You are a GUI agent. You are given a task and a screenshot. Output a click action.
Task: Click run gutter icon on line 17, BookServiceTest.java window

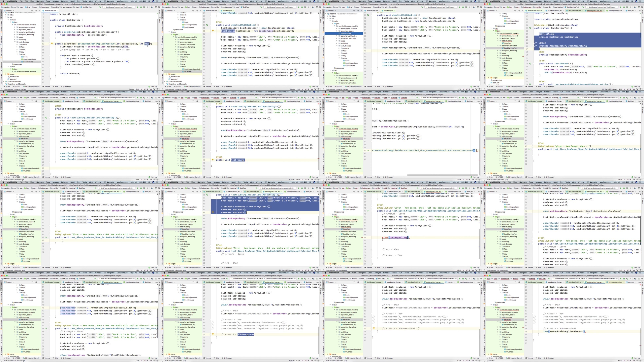[x=530, y=28]
